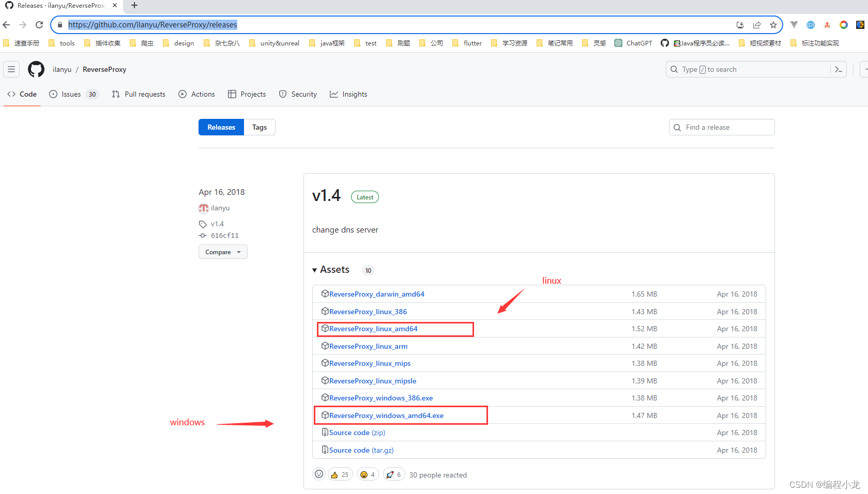Open the flutter bookmark folder
The image size is (868, 494).
click(x=467, y=43)
